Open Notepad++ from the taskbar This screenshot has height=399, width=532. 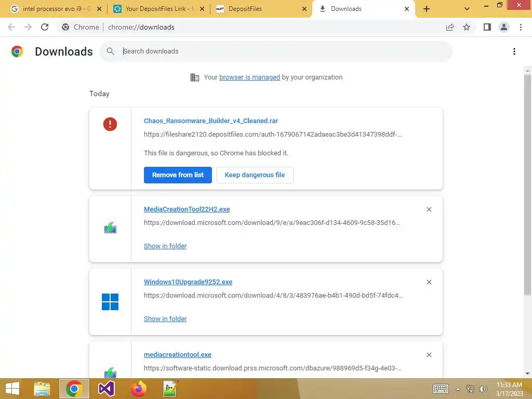tap(170, 389)
